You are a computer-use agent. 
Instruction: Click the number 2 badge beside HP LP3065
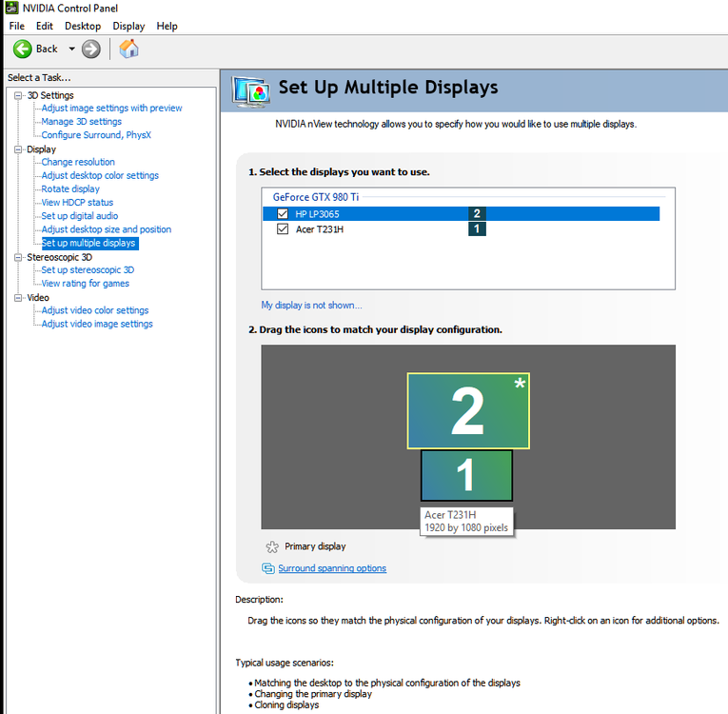coord(477,213)
